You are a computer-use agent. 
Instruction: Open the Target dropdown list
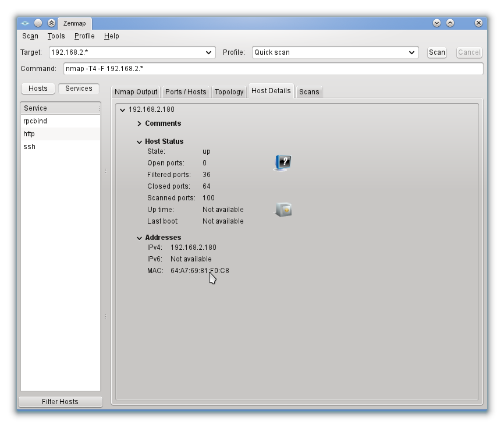point(208,52)
